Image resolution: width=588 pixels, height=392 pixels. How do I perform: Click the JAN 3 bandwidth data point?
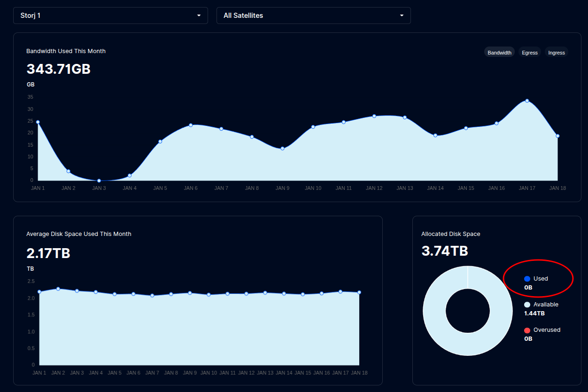pos(99,180)
